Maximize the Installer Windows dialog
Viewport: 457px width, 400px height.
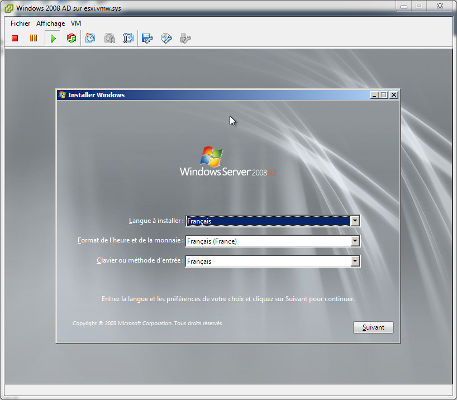[384, 95]
